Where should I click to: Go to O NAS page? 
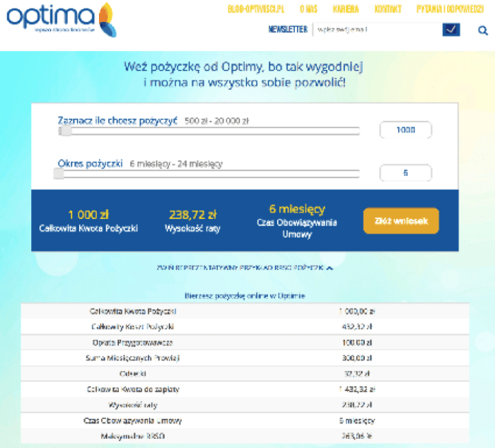pyautogui.click(x=308, y=9)
